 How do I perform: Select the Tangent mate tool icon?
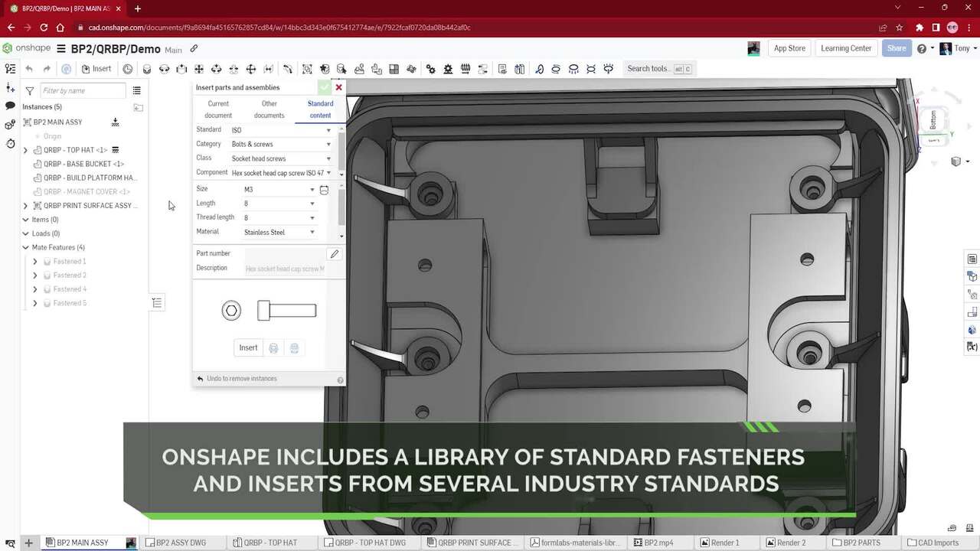pyautogui.click(x=288, y=69)
